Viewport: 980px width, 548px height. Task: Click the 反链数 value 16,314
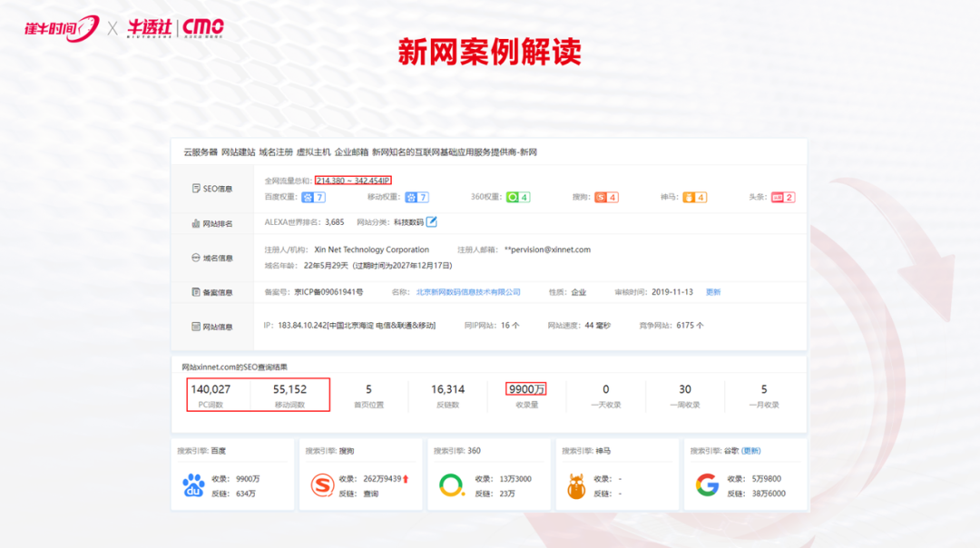click(x=448, y=389)
